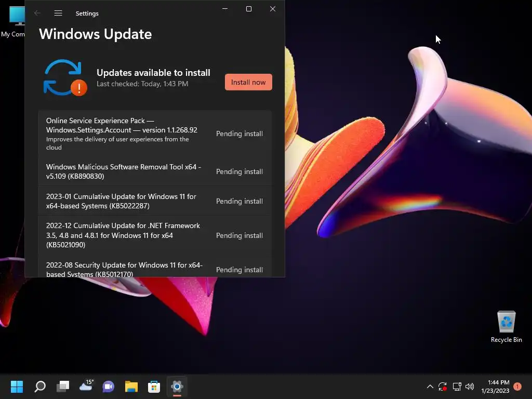532x399 pixels.
Task: Click the Settings window title text
Action: (x=87, y=13)
